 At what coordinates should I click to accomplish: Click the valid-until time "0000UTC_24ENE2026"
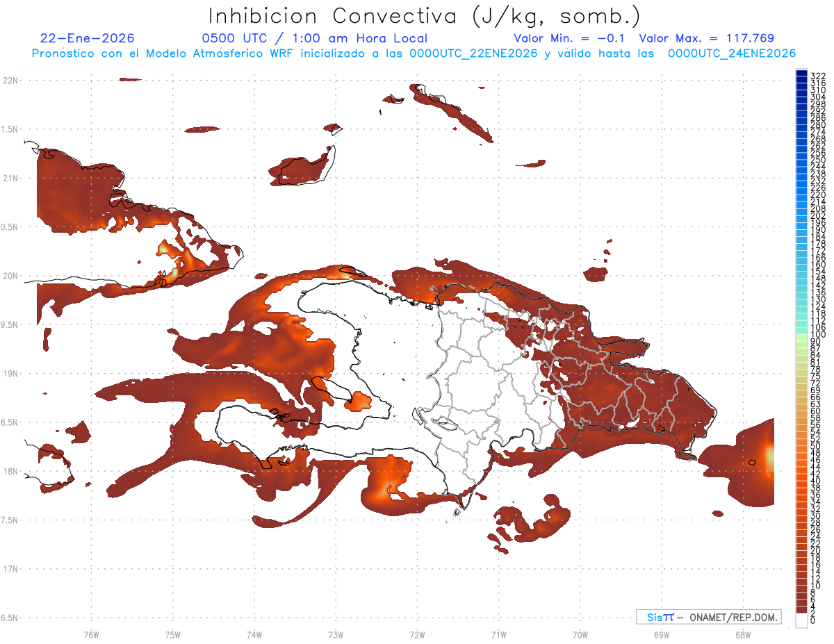click(732, 53)
